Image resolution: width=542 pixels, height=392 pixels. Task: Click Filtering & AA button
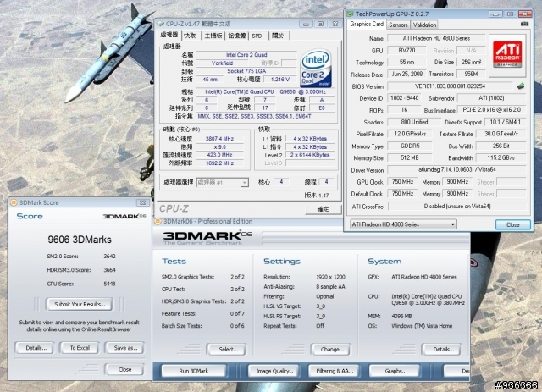point(335,371)
